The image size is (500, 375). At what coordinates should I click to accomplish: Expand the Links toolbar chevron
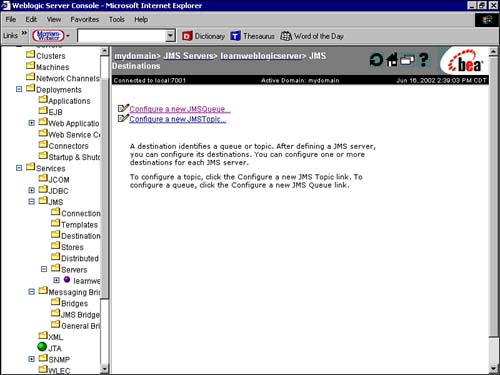(x=24, y=33)
